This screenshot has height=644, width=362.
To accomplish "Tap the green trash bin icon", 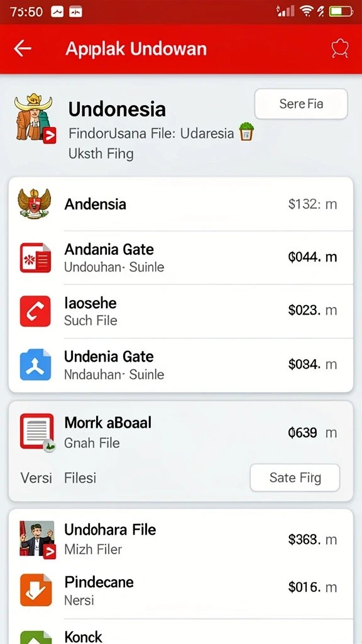I will [246, 132].
